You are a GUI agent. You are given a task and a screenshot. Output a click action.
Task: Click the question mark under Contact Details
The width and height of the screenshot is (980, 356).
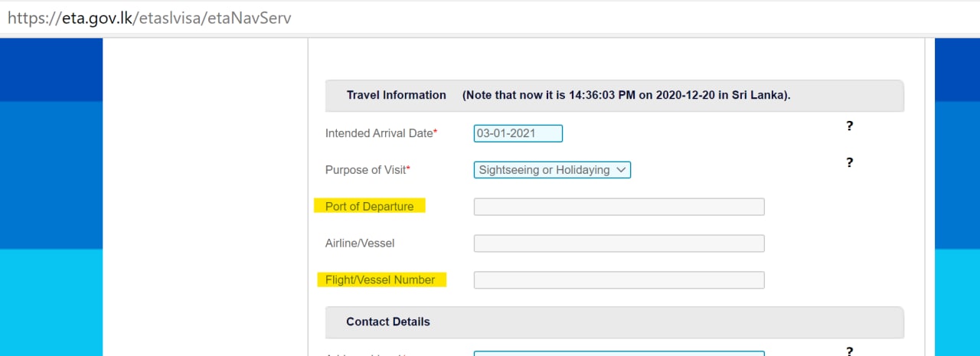click(x=849, y=351)
